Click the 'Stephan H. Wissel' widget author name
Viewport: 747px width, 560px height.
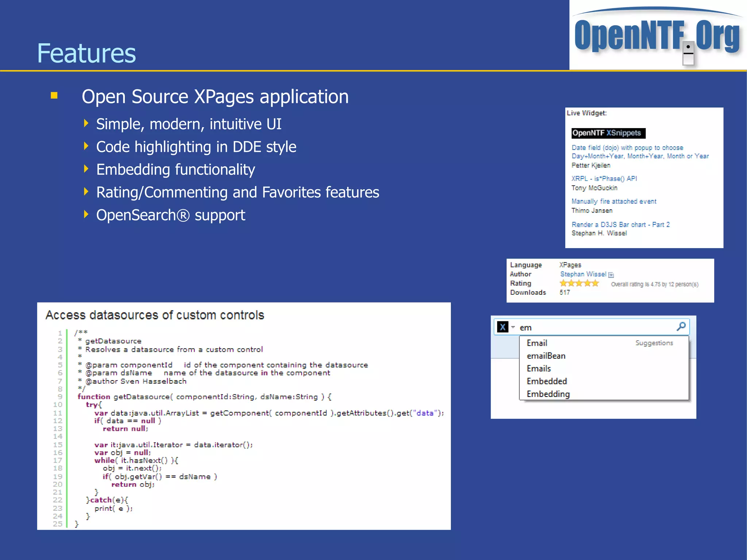point(599,233)
